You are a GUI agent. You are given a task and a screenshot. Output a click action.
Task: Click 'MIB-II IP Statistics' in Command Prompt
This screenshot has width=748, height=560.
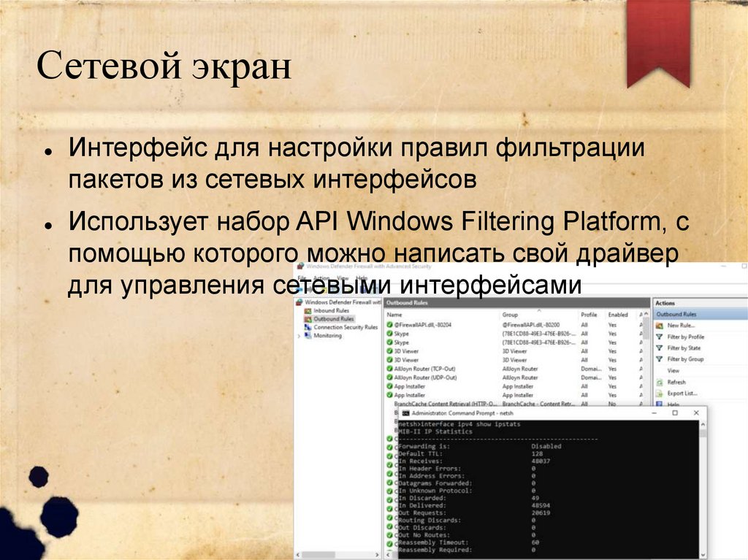(435, 431)
